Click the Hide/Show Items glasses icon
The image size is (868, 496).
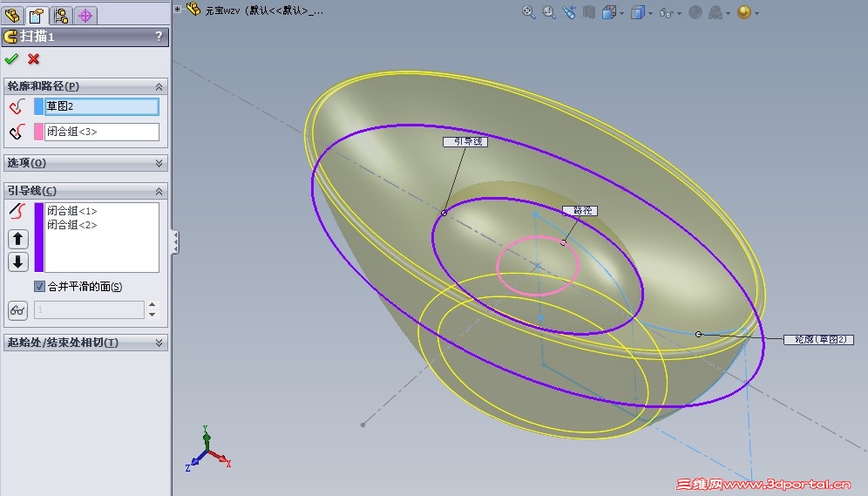pyautogui.click(x=667, y=12)
